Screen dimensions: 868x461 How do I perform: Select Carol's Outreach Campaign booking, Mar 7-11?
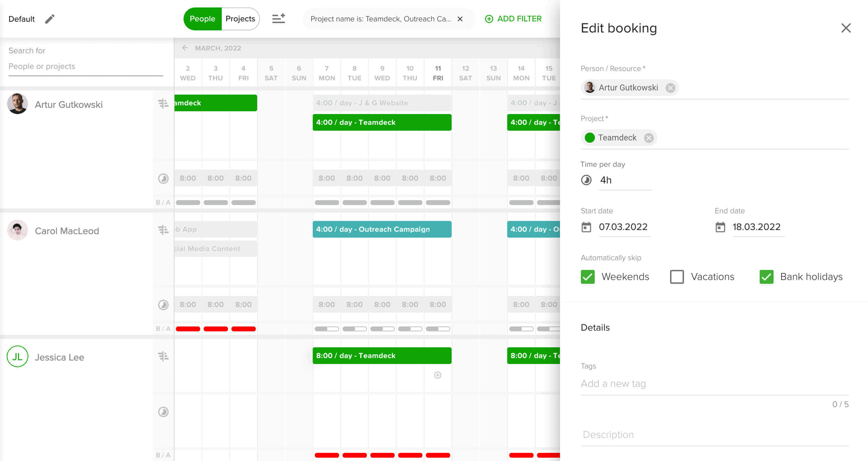coord(382,229)
